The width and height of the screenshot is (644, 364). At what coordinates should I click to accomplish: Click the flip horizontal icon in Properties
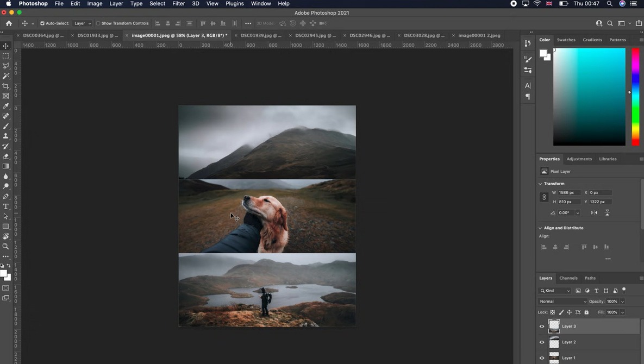(594, 212)
